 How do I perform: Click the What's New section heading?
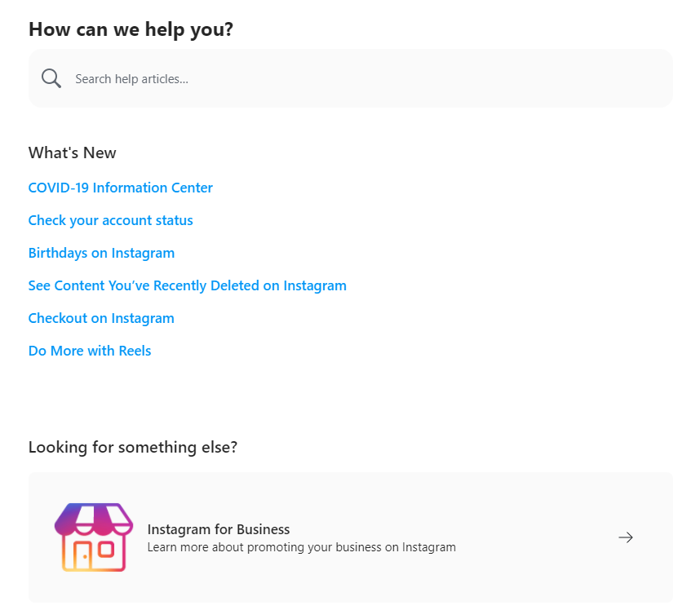pyautogui.click(x=73, y=152)
